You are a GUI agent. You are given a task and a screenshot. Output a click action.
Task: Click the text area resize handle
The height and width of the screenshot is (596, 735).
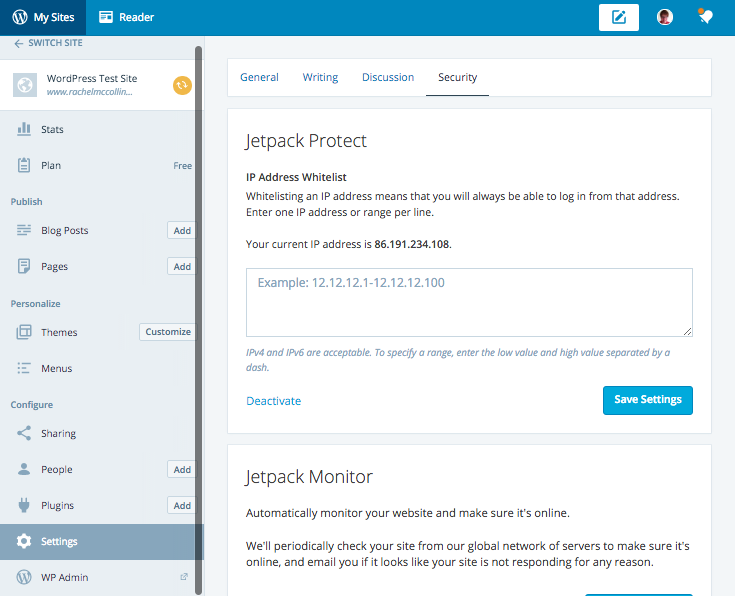coord(687,331)
